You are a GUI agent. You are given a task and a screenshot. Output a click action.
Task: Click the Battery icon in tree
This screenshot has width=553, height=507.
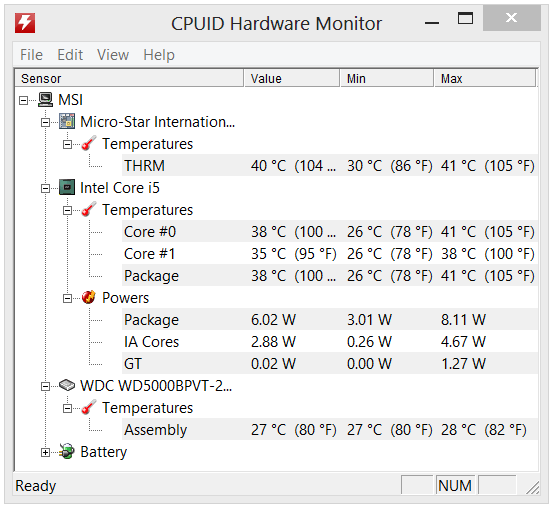67,452
